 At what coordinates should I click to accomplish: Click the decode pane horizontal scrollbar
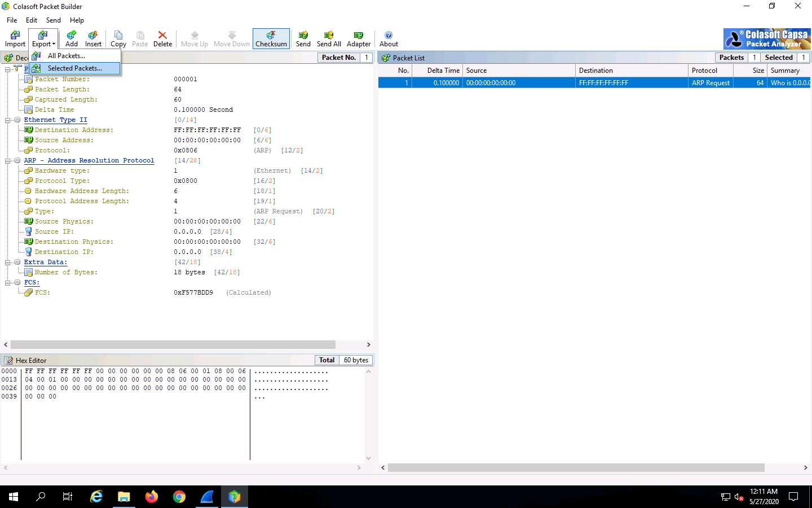coord(173,345)
